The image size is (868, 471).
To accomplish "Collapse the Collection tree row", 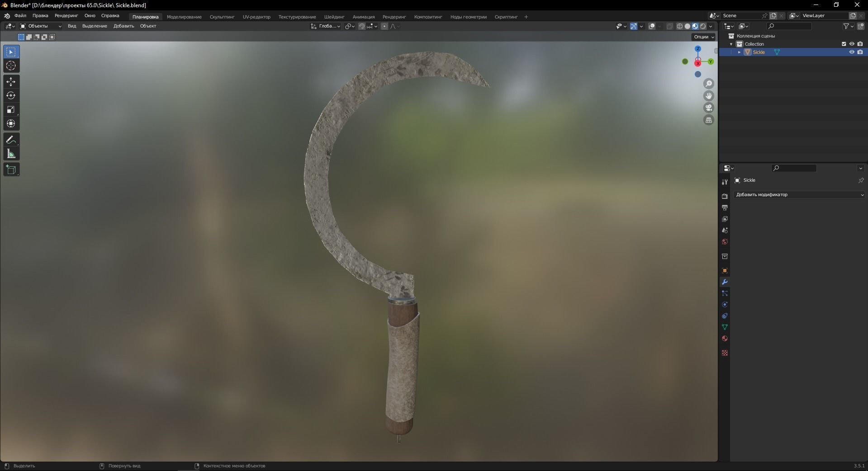I will click(731, 44).
